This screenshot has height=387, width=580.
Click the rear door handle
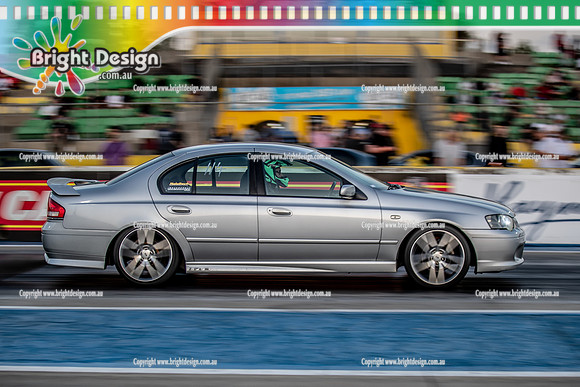tap(179, 210)
